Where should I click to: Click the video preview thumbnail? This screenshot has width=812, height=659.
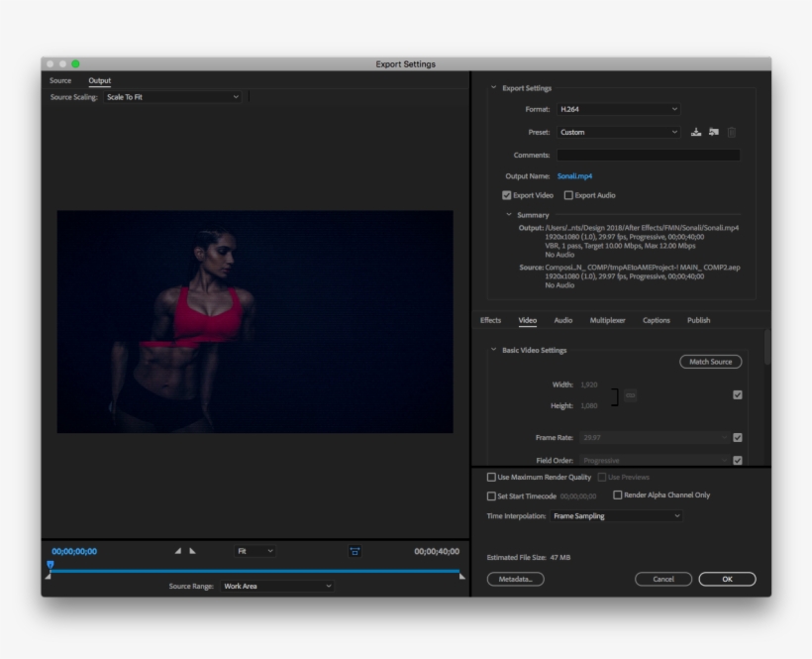pos(254,322)
